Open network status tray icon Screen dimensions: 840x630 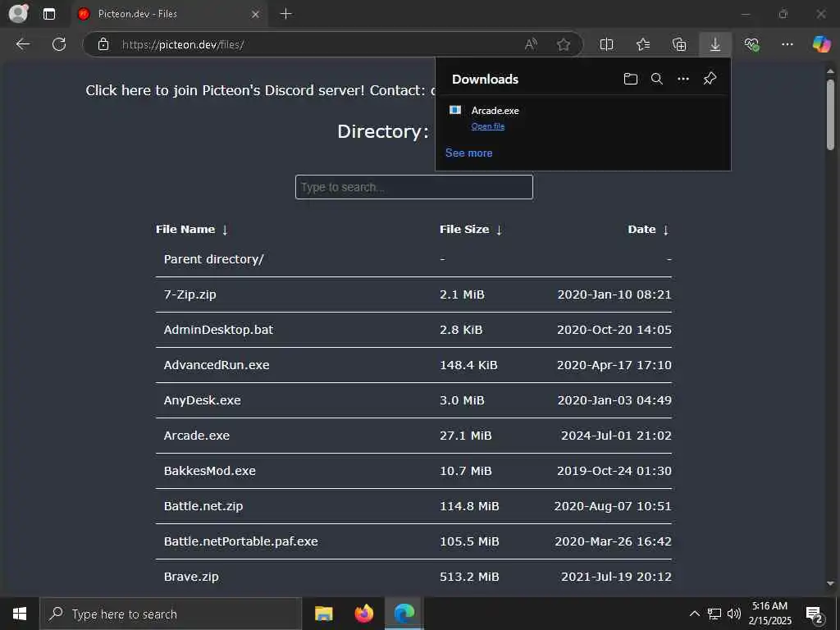tap(714, 614)
